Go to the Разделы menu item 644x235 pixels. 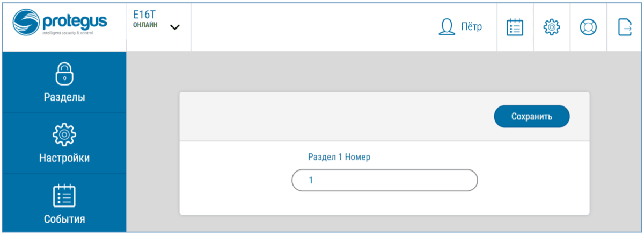[64, 97]
